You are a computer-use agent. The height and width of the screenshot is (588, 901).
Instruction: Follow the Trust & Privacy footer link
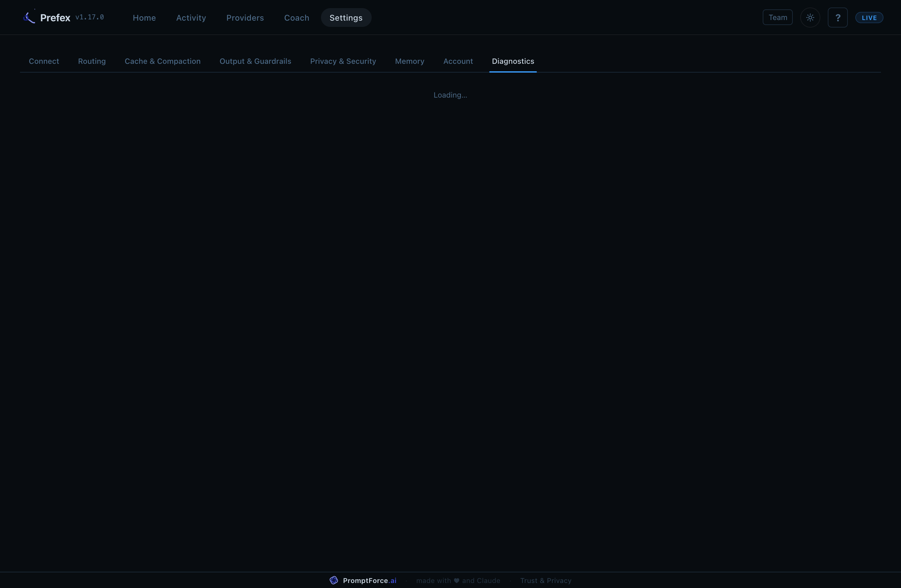546,580
